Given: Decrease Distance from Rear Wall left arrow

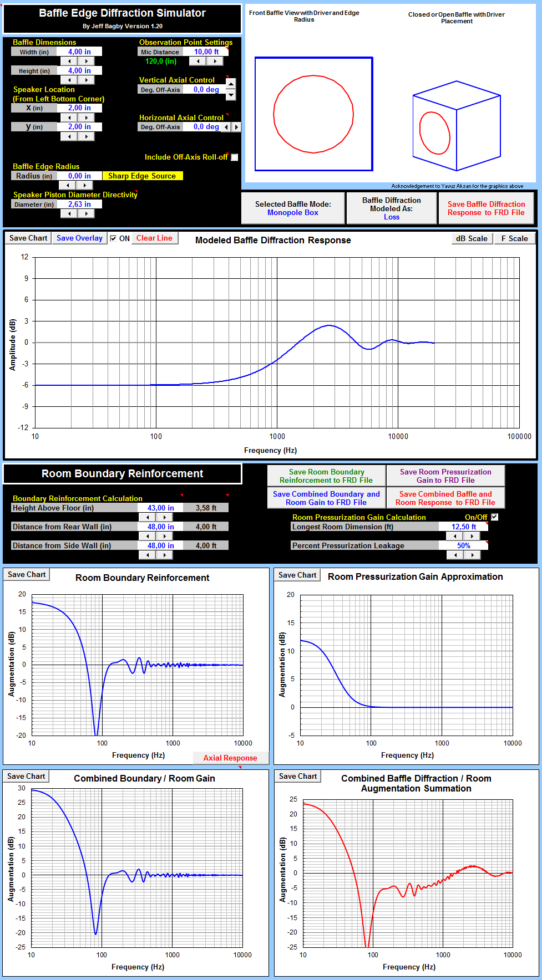Looking at the screenshot, I should point(148,536).
